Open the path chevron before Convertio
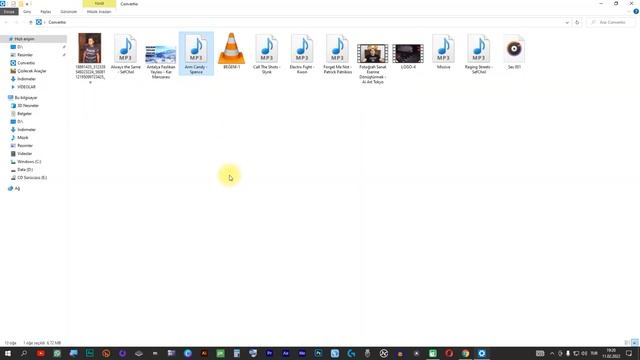The height and width of the screenshot is (360, 640). (45, 22)
